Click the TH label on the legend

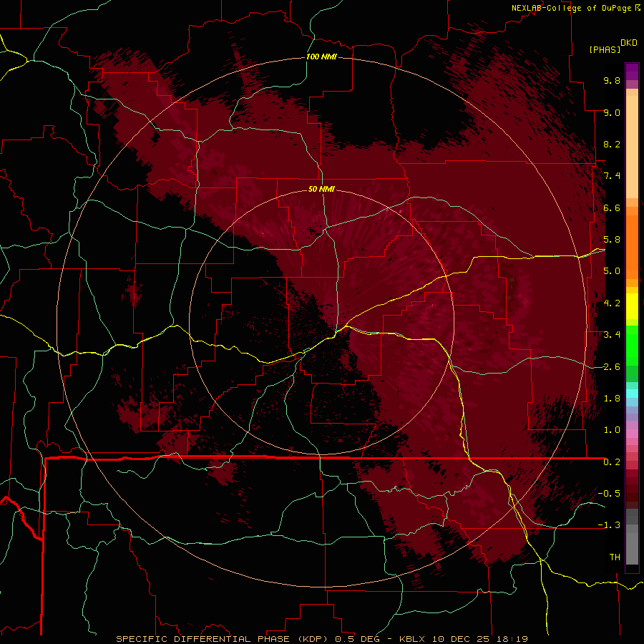[x=615, y=557]
